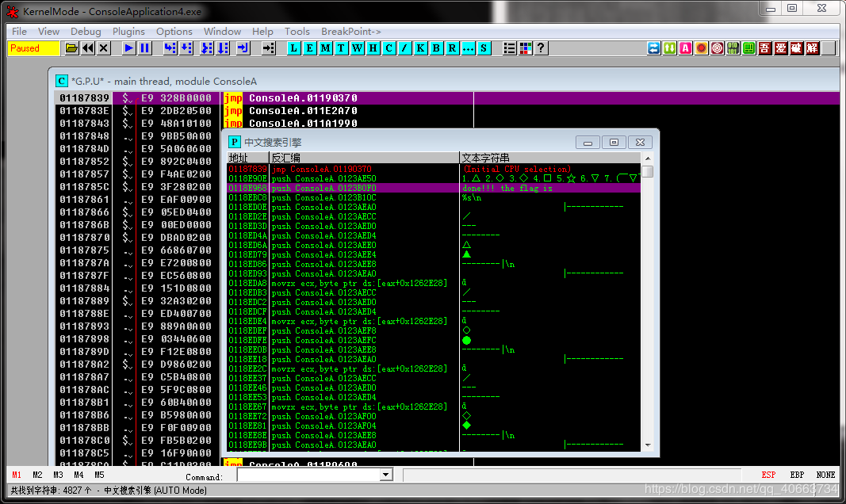Show the CPU window (C button)
This screenshot has height=504, width=846.
[389, 48]
